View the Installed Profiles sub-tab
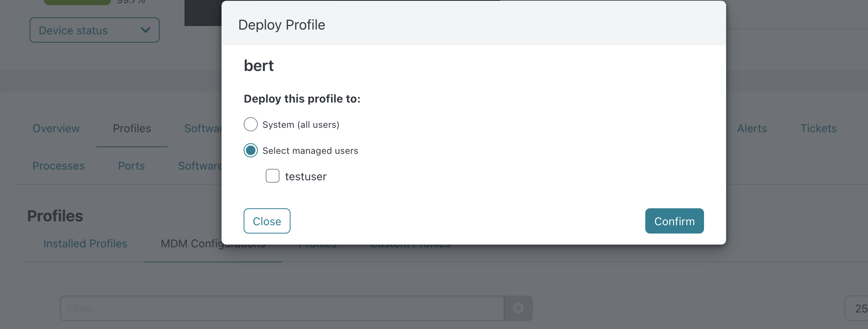The width and height of the screenshot is (868, 329). [x=85, y=243]
